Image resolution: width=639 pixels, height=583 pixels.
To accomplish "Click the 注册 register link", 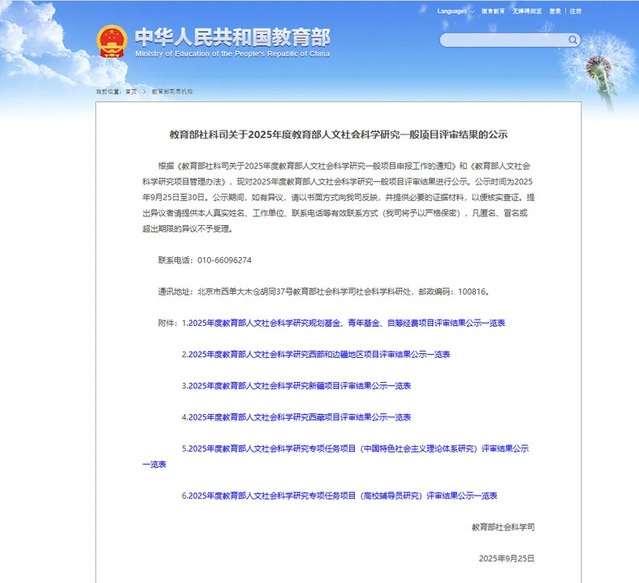I will pos(576,11).
